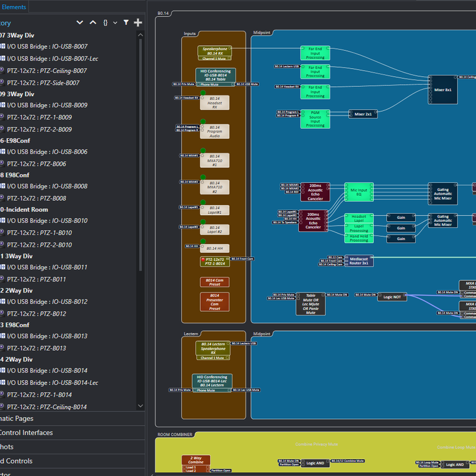Select the Mixer 2x1 component
The width and height of the screenshot is (476, 476).
363,114
